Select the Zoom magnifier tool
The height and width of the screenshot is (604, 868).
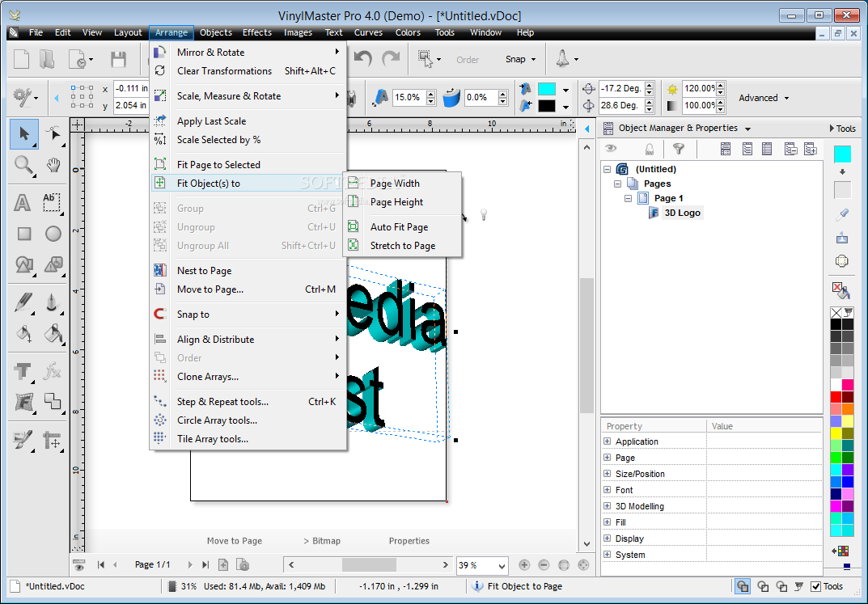23,166
